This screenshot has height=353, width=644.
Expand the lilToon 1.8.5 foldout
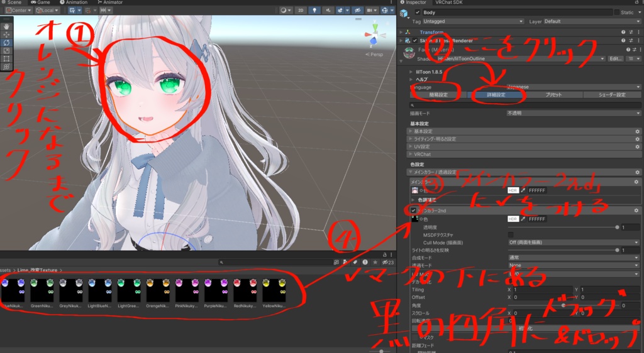[411, 72]
